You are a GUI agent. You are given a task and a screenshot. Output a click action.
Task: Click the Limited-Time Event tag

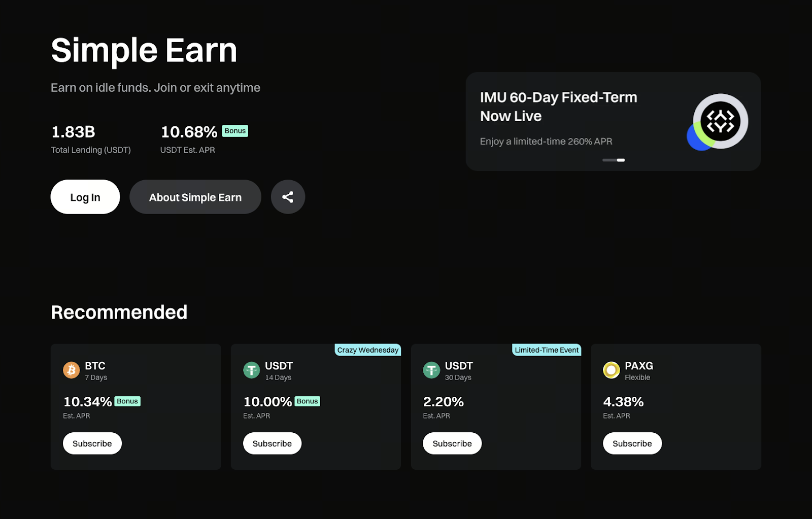pyautogui.click(x=547, y=350)
